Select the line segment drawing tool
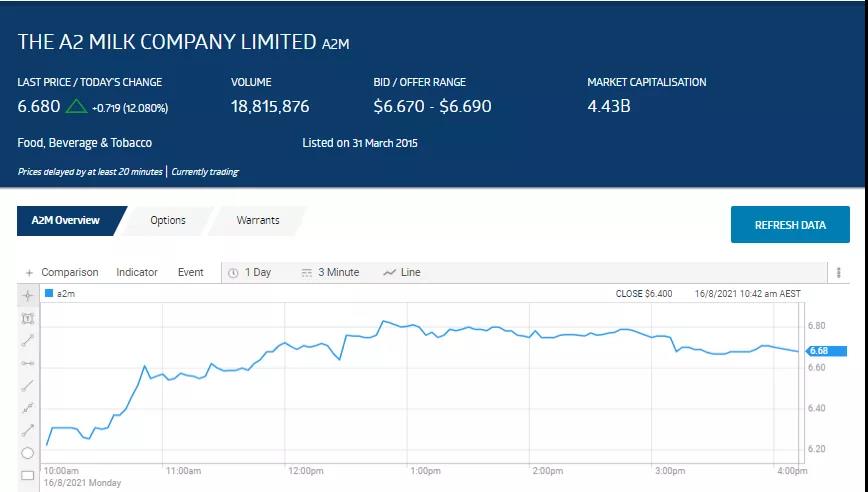The width and height of the screenshot is (868, 492). click(28, 341)
